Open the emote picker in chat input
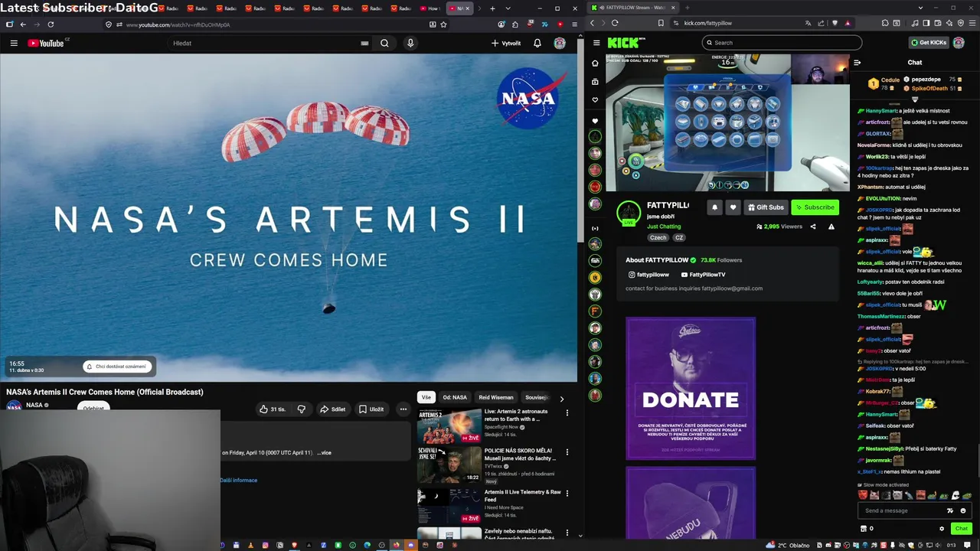Image resolution: width=980 pixels, height=551 pixels. (x=964, y=510)
